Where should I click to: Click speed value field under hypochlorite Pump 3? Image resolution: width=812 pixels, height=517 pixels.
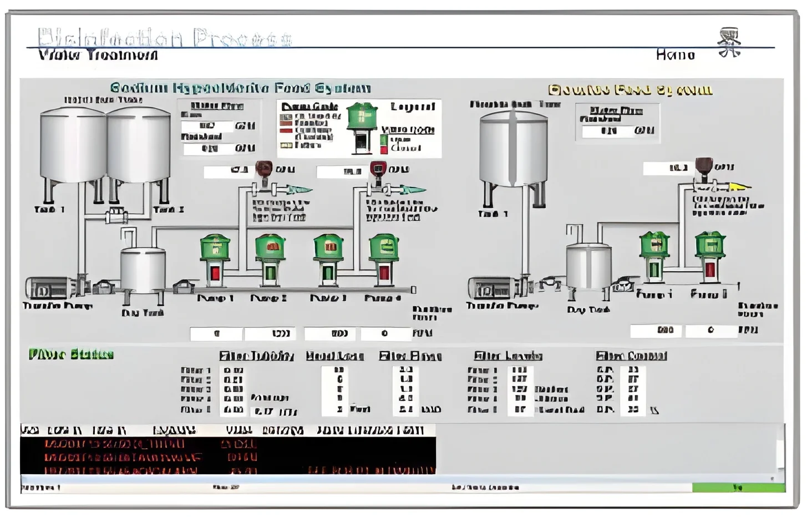click(331, 334)
